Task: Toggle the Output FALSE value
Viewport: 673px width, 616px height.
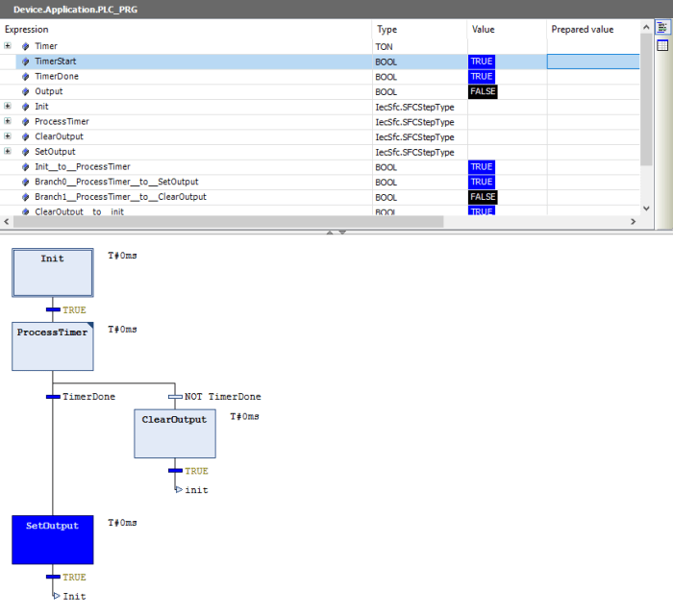Action: point(484,91)
